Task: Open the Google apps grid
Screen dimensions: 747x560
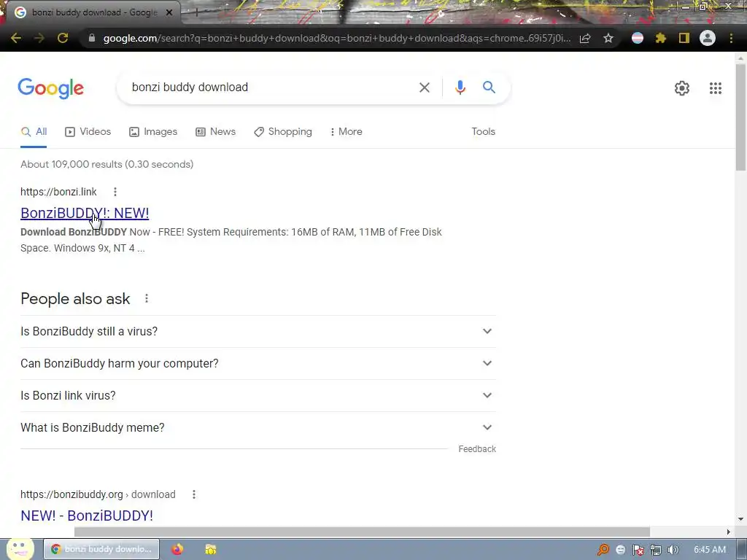Action: (x=716, y=88)
